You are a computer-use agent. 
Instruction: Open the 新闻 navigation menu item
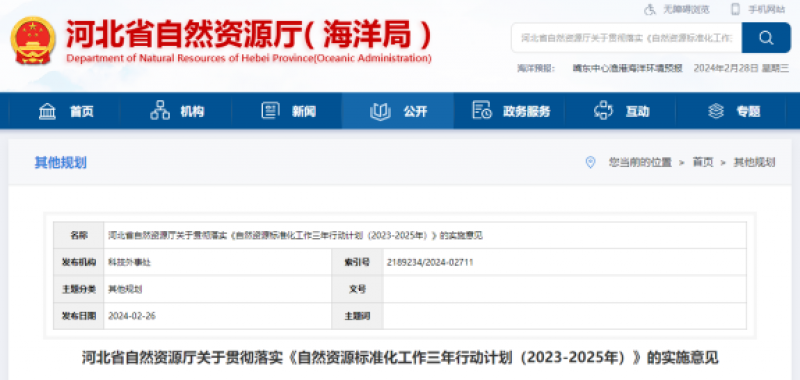(287, 111)
